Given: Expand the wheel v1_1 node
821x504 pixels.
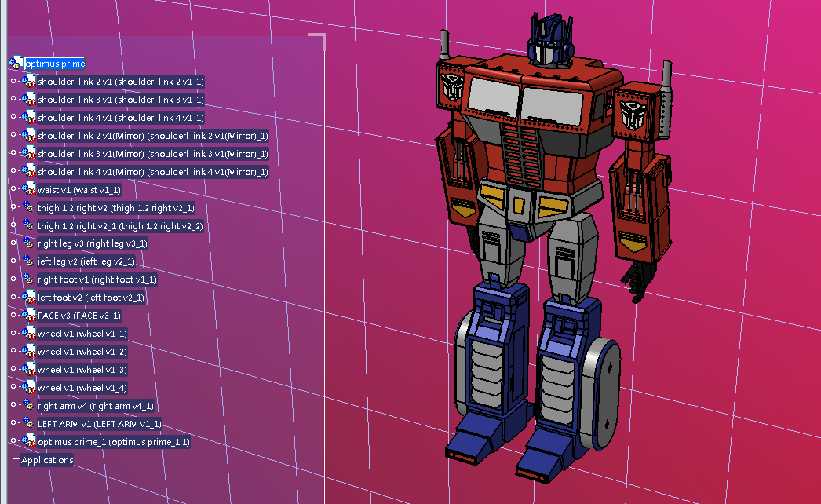Looking at the screenshot, I should click(x=13, y=333).
